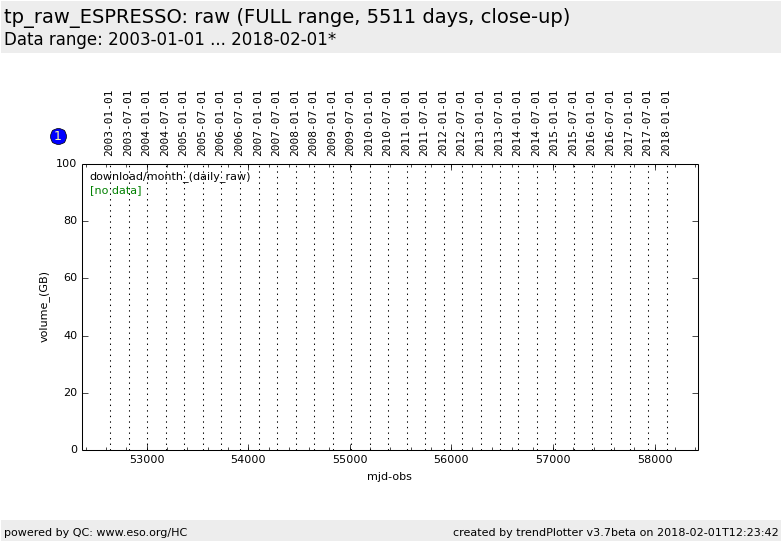Select the 2010-07-01 date label

point(387,123)
